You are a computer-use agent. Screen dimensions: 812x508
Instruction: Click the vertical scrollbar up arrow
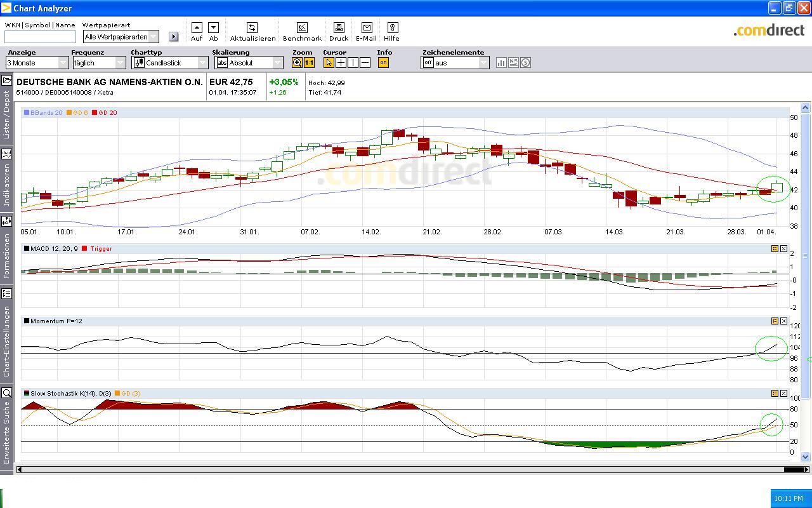806,107
